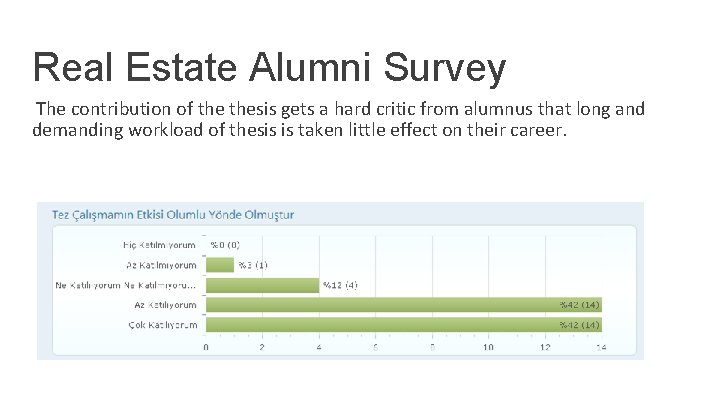This screenshot has height=405, width=720.
Task: Click the "Az Katılmıyorum" category label
Action: [x=161, y=265]
